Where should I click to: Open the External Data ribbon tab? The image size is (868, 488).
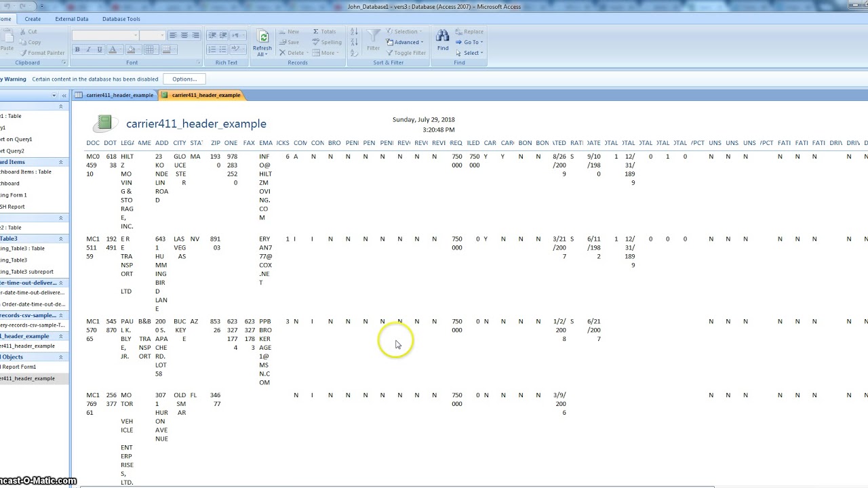click(x=72, y=19)
